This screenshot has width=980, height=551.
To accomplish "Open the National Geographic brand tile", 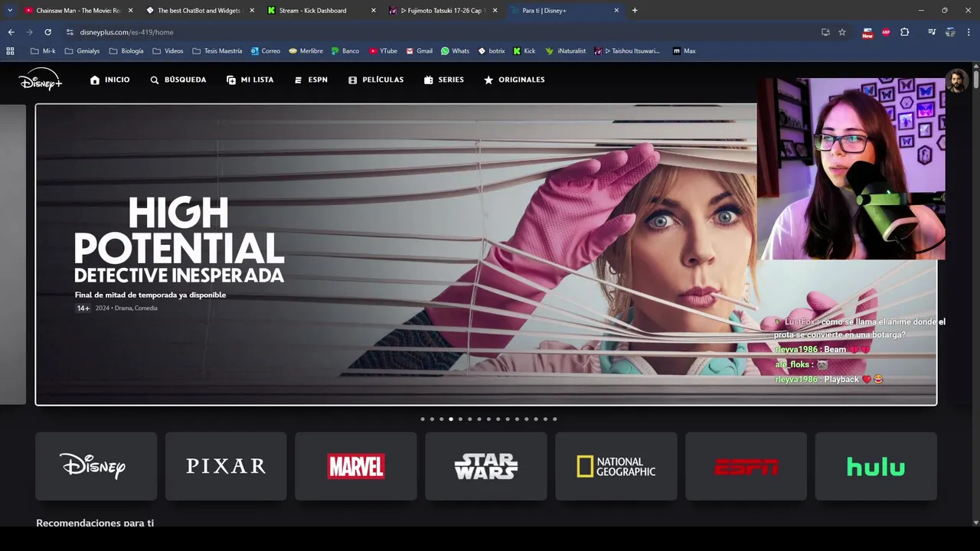I will tap(616, 466).
